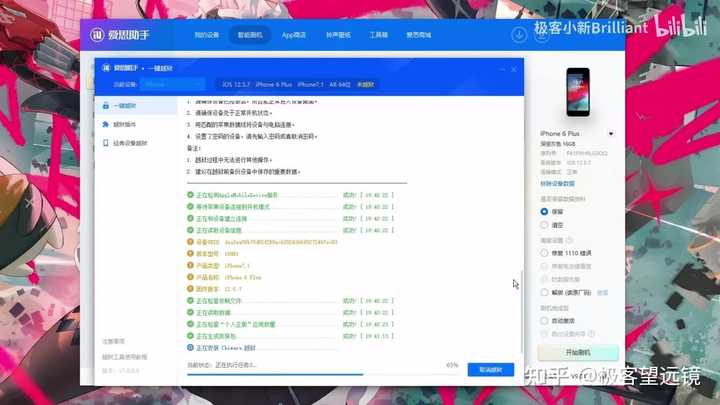The height and width of the screenshot is (405, 720).
Task: Click green check icon on third log row
Action: tap(190, 218)
